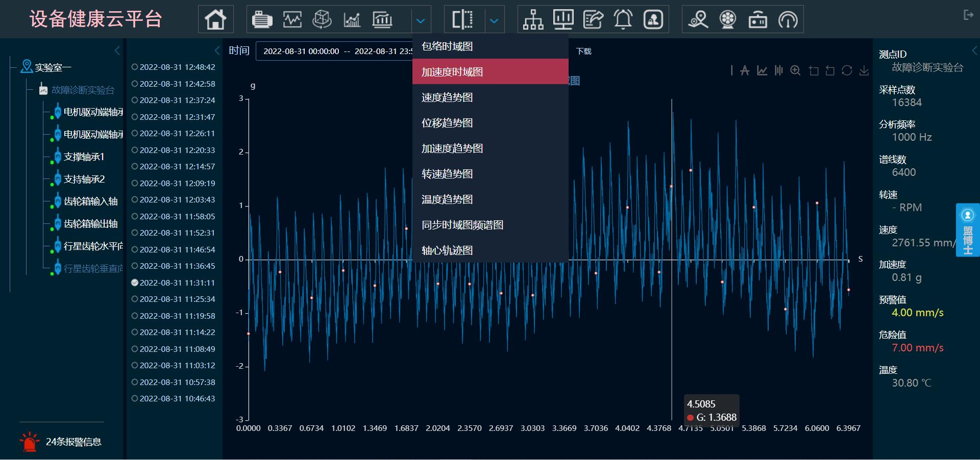Click the chart refresh/restore icon
The image size is (980, 460).
point(847,71)
